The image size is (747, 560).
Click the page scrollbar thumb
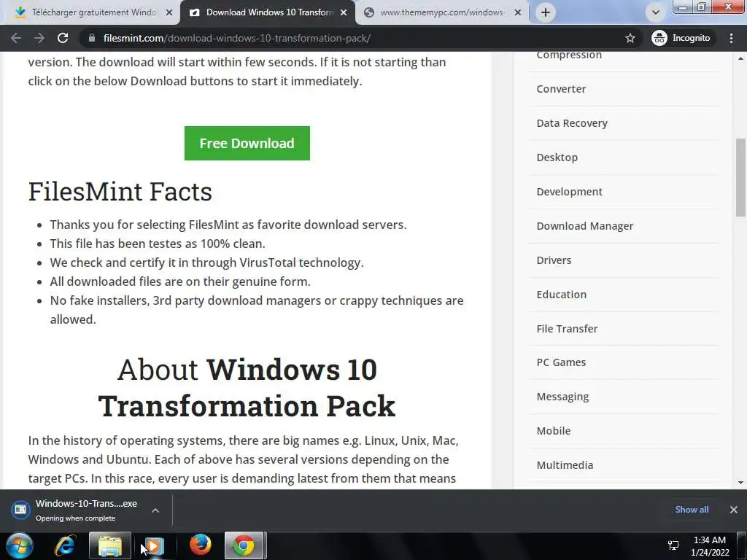pos(740,177)
